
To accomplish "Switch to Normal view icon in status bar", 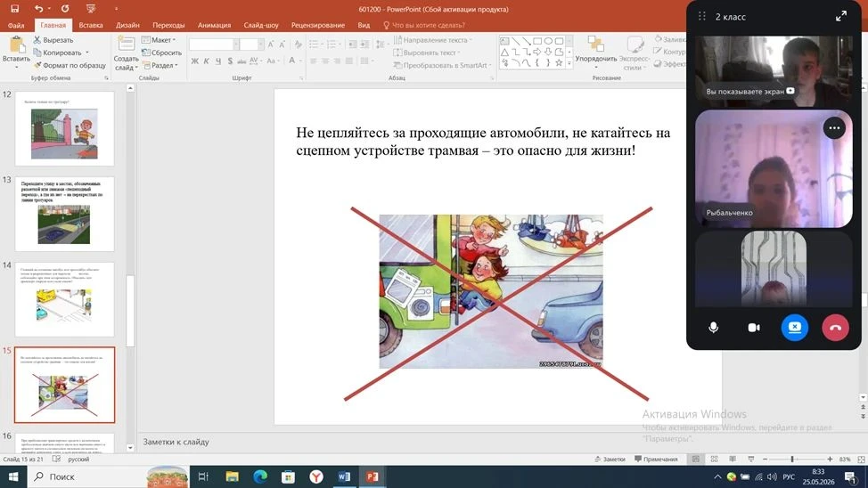I will [x=696, y=460].
